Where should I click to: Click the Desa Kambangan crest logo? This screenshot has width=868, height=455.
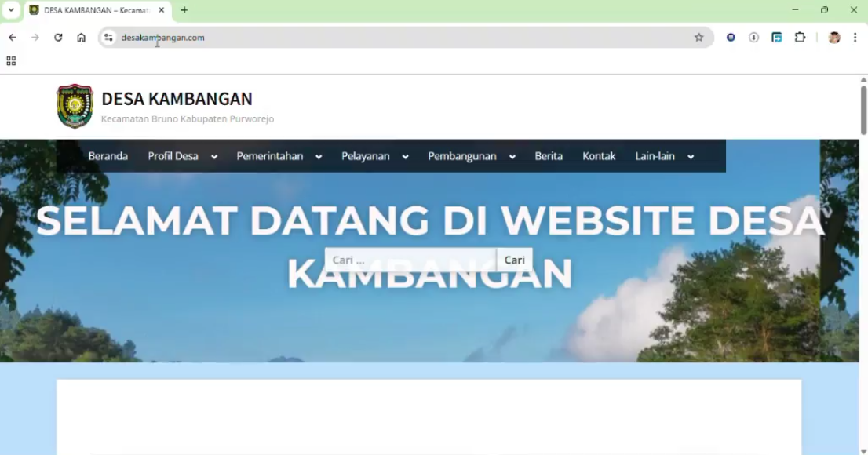click(75, 106)
